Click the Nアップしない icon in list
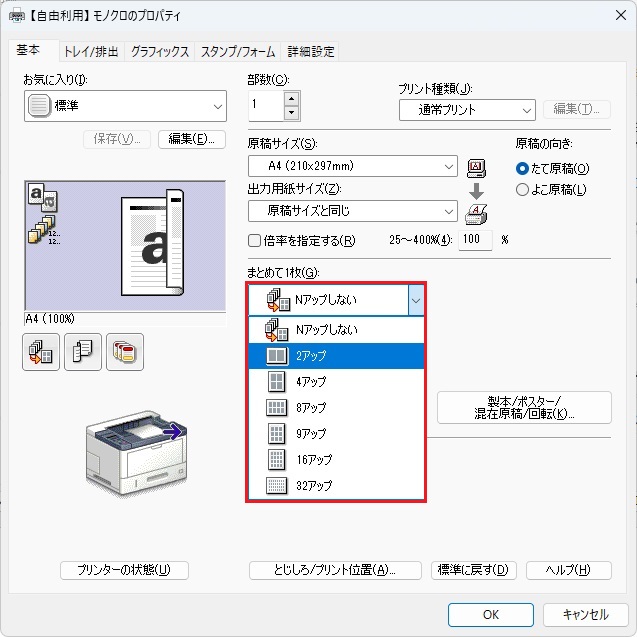 tap(277, 329)
